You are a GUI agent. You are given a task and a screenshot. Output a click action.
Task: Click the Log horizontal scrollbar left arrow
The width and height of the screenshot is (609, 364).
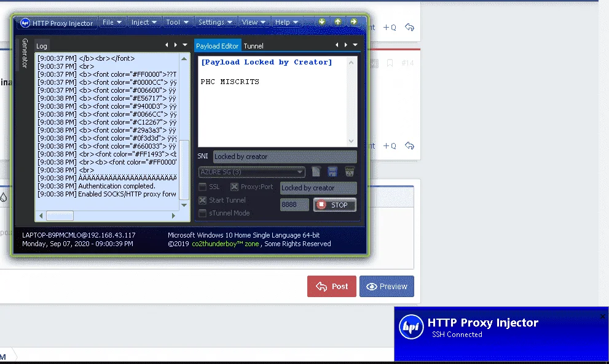click(41, 215)
